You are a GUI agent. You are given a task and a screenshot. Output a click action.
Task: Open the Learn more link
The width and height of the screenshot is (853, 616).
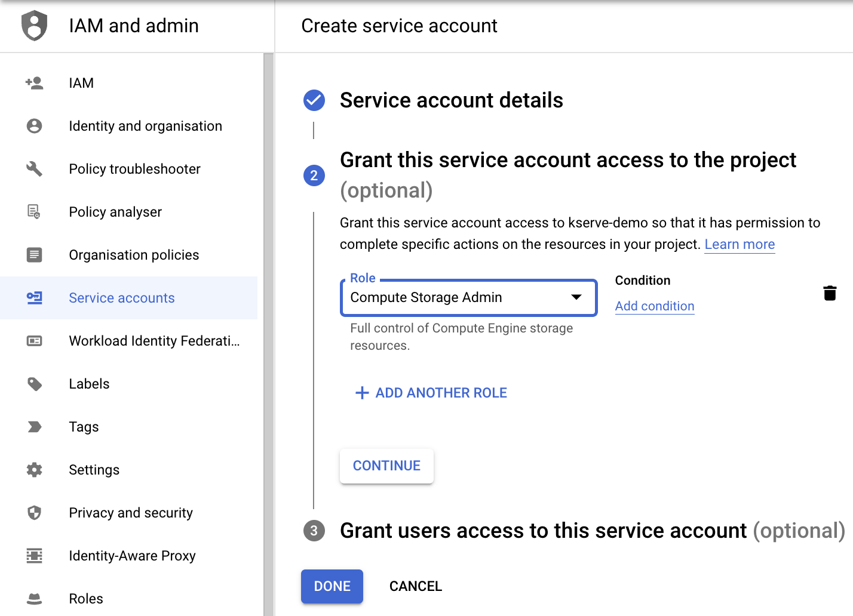point(740,244)
